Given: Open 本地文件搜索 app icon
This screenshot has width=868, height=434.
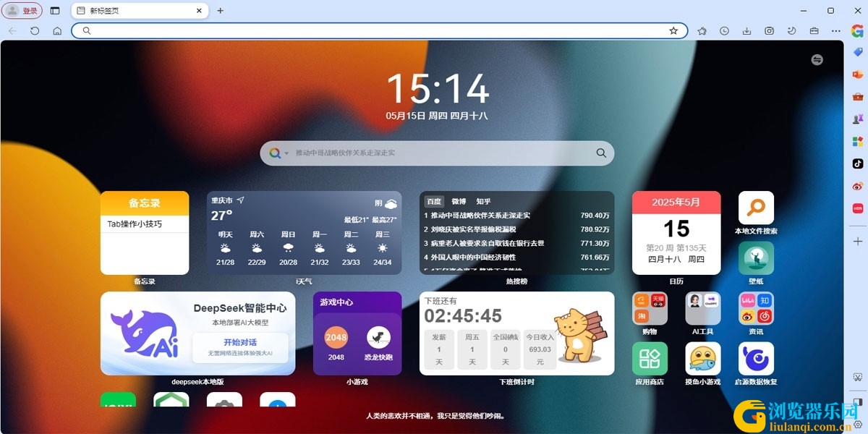Looking at the screenshot, I should coord(756,208).
